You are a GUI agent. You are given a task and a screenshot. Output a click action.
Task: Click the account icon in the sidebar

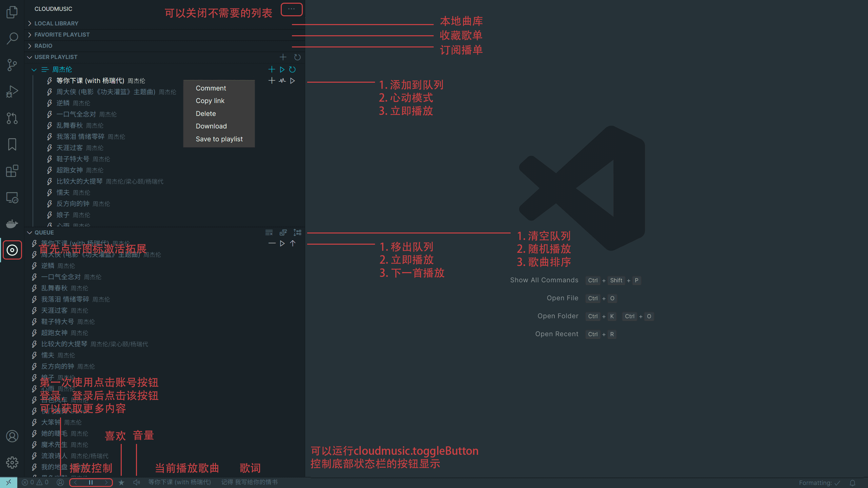pyautogui.click(x=13, y=436)
